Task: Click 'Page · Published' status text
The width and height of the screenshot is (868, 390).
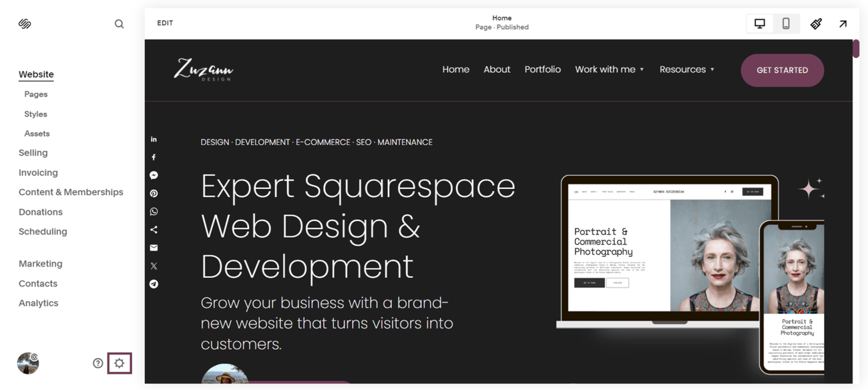Action: (502, 27)
